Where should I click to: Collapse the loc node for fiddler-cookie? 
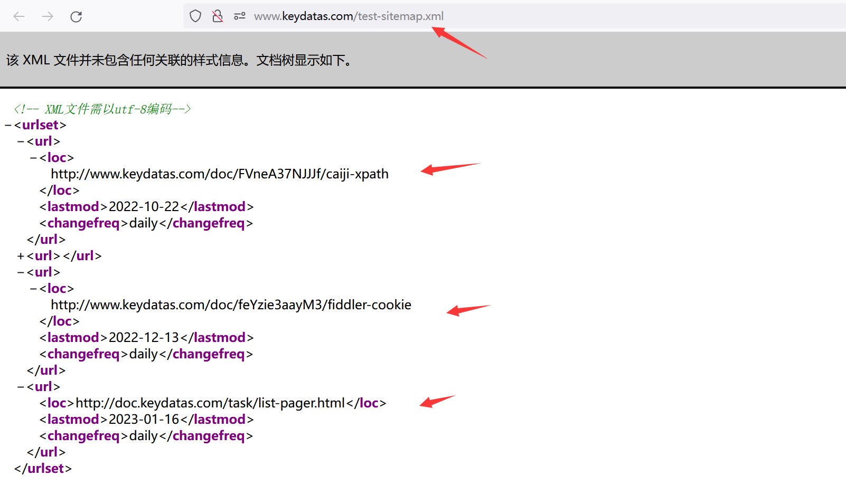(33, 289)
